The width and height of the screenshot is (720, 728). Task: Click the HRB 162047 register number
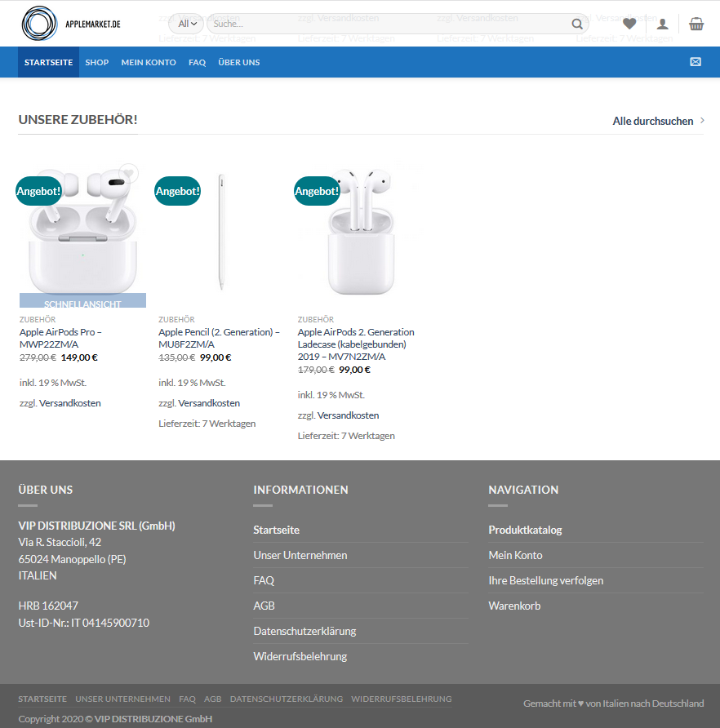click(x=48, y=606)
